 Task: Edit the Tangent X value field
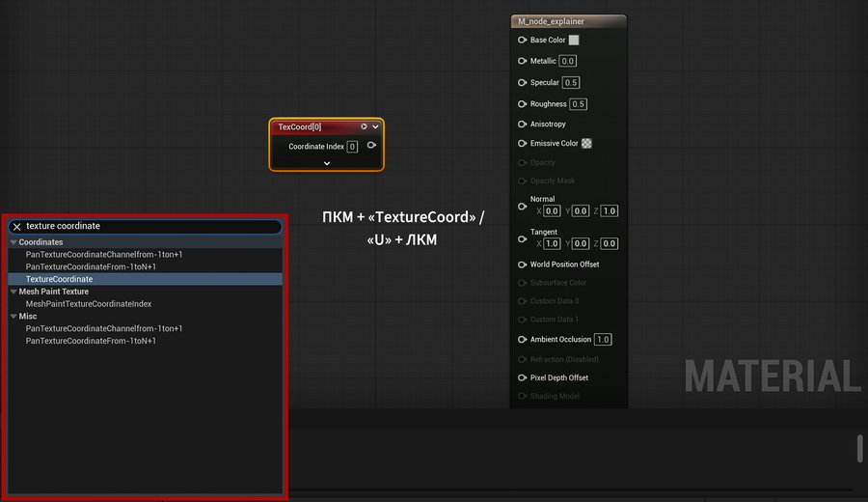pos(552,243)
